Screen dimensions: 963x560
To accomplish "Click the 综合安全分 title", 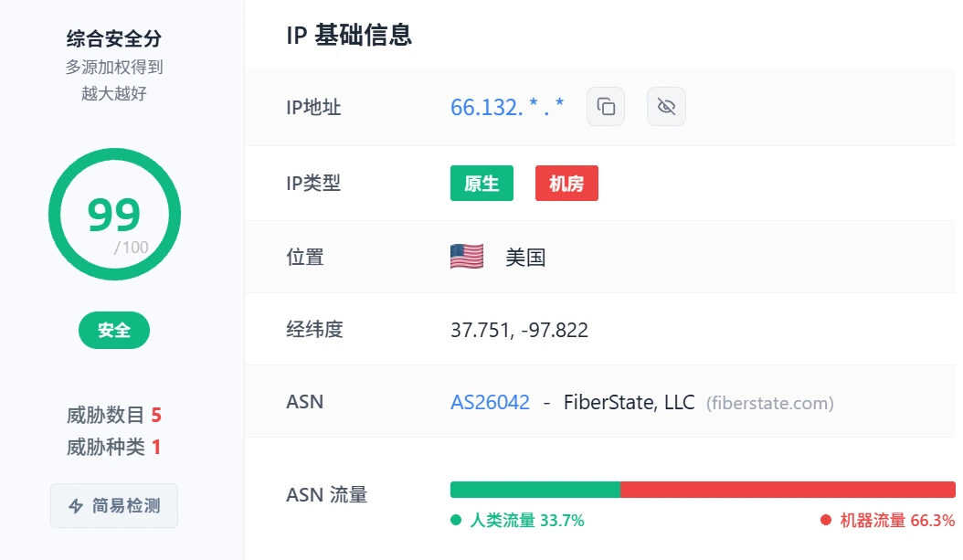I will pyautogui.click(x=114, y=38).
